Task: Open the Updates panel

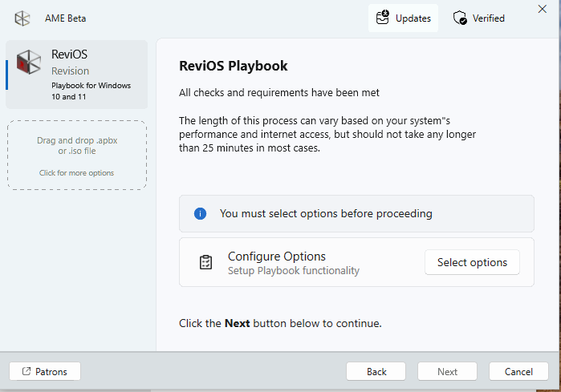Action: [403, 18]
